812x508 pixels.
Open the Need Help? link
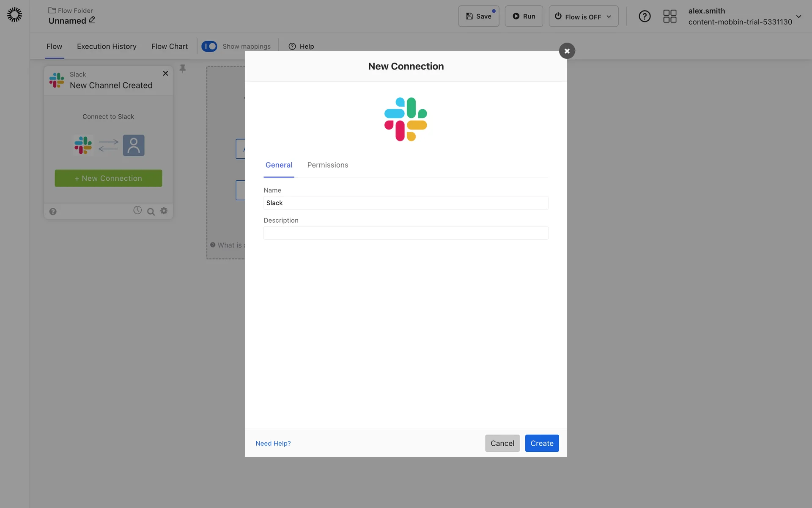[273, 443]
